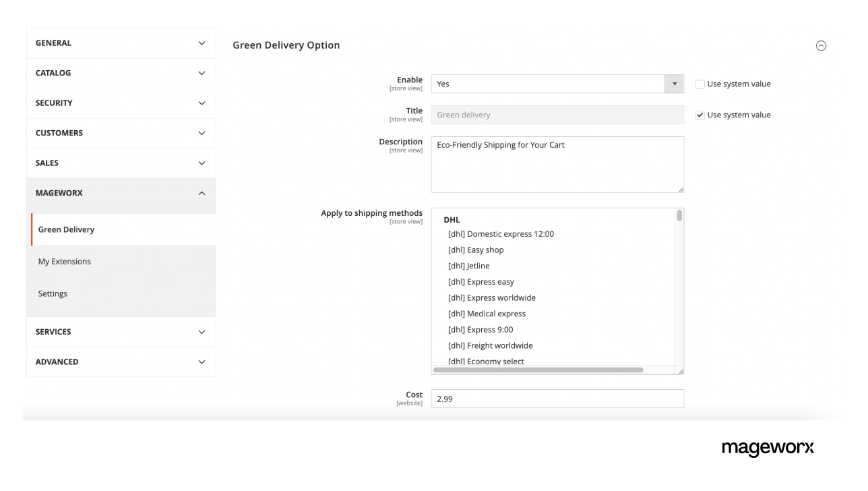Expand the CATALOG configuration section
Image resolution: width=868 pixels, height=491 pixels.
pos(121,73)
